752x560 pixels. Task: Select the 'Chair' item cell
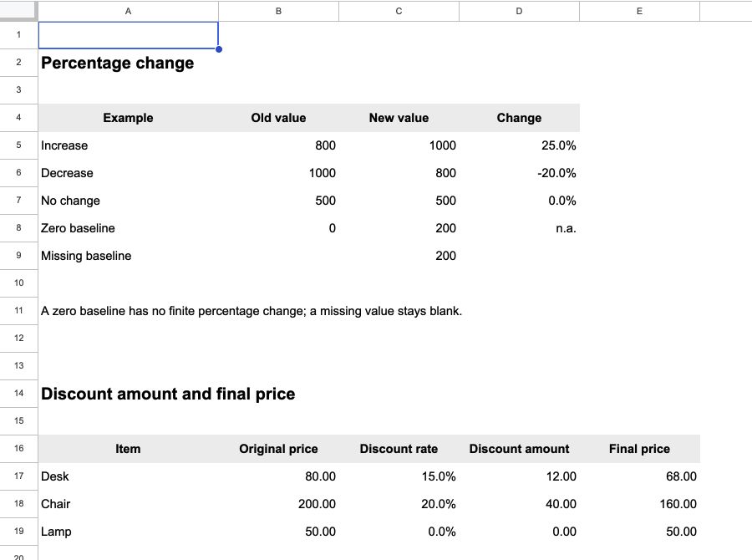point(128,504)
